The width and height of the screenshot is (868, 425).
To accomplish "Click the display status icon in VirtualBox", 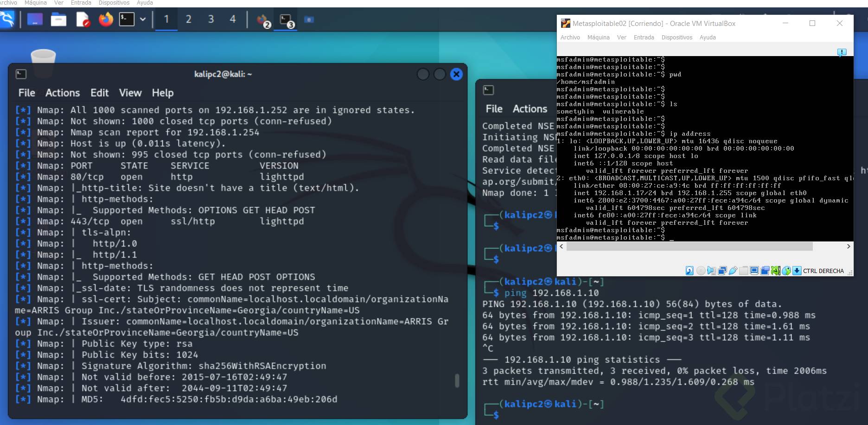I will [754, 271].
